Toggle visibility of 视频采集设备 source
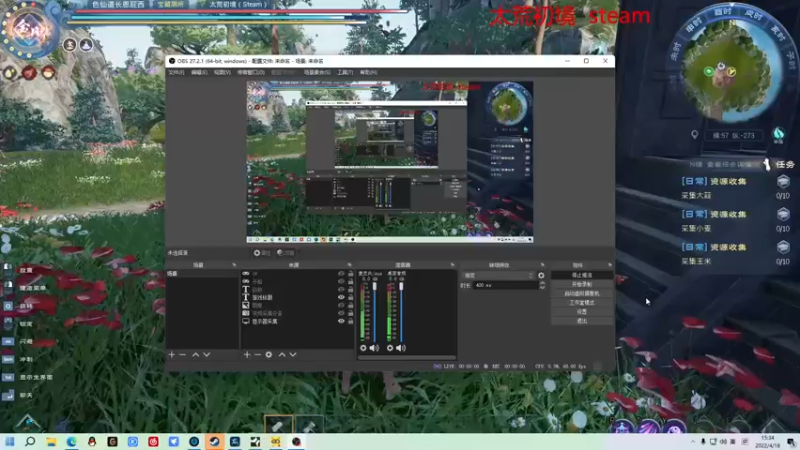Viewport: 800px width, 450px height. 341,313
